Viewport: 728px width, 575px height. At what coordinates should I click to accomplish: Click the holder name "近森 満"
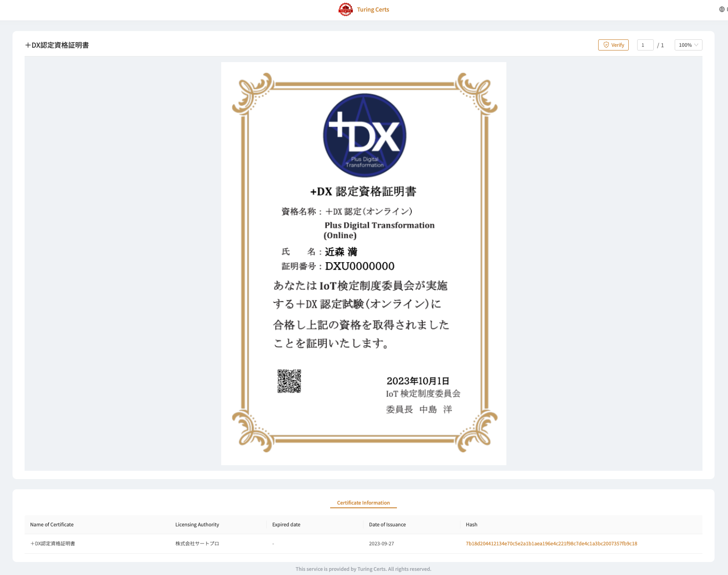point(341,252)
